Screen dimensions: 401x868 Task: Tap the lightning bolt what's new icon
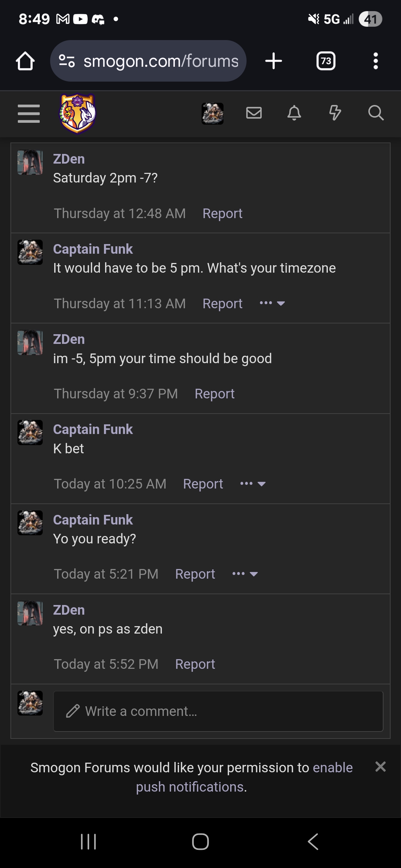[x=335, y=113]
